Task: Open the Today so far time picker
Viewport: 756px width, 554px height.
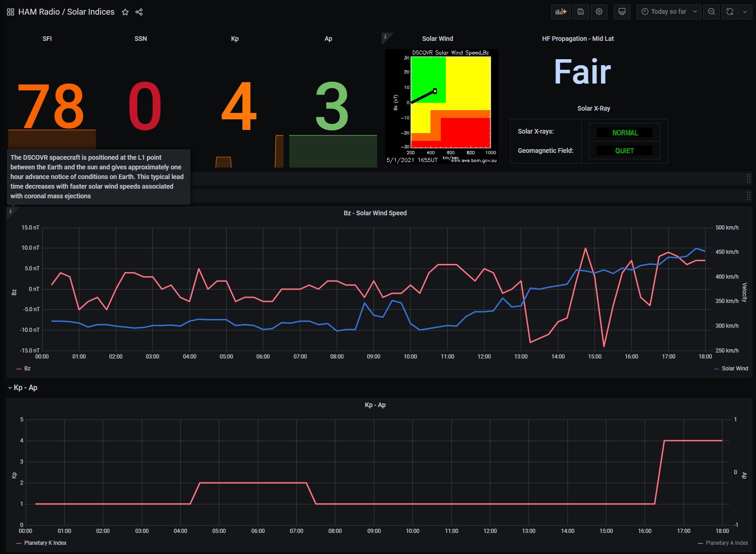Action: (x=669, y=12)
